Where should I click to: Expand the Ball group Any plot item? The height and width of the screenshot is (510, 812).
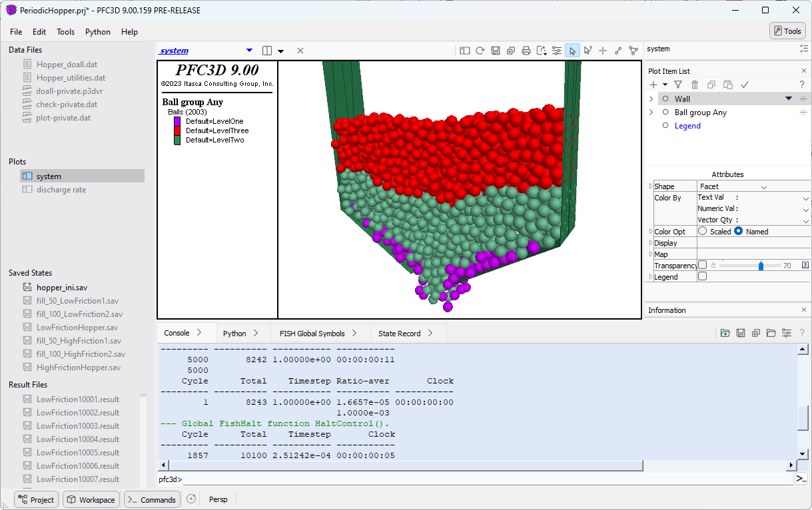point(651,113)
